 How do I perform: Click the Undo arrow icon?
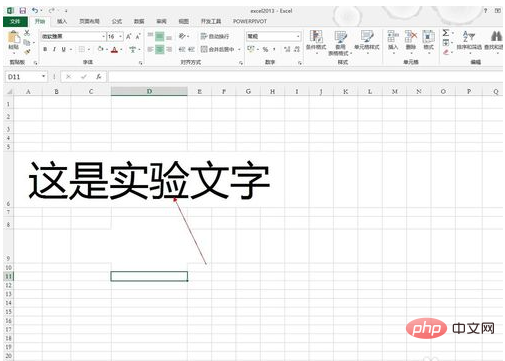point(35,11)
